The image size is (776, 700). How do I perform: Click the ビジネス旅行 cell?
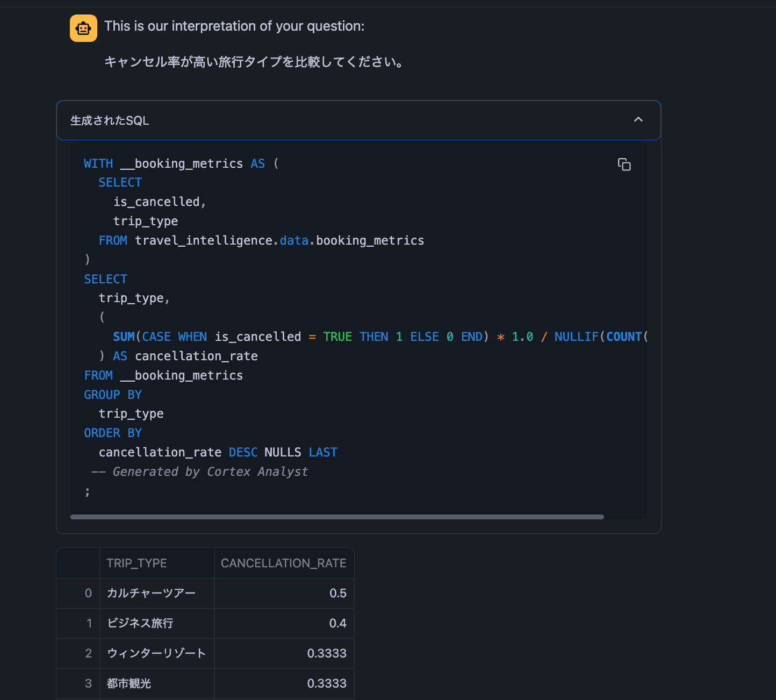pos(157,623)
